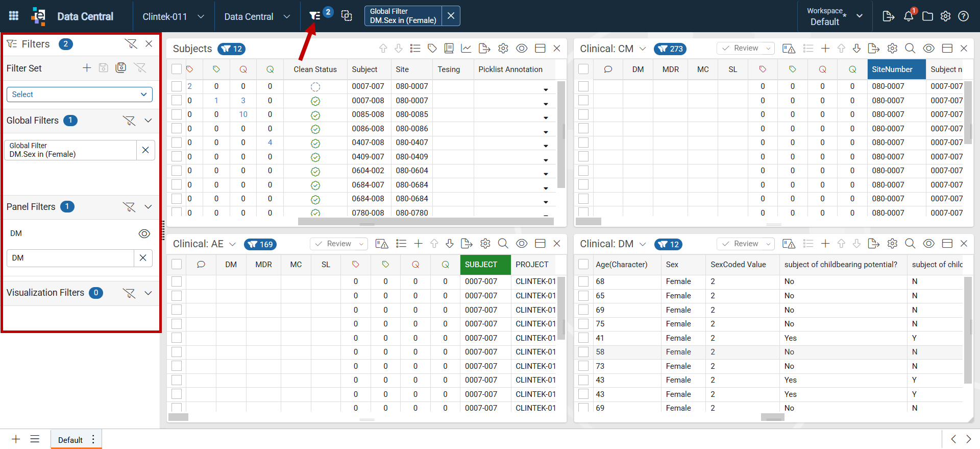Open the chart icon in Subjects panel
This screenshot has width=980, height=449.
coord(466,49)
